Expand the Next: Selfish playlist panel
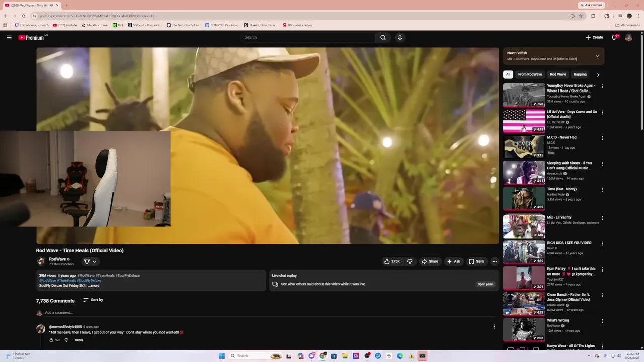The height and width of the screenshot is (362, 644). point(597,56)
